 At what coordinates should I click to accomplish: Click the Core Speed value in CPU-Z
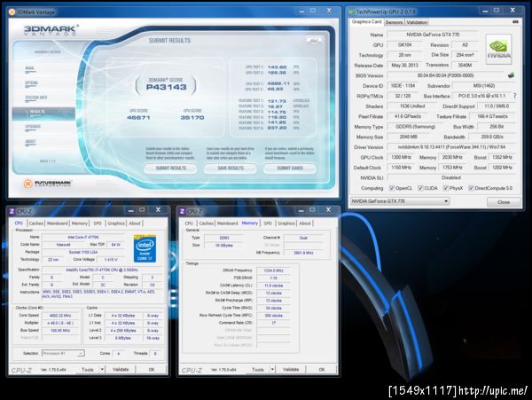pyautogui.click(x=60, y=315)
